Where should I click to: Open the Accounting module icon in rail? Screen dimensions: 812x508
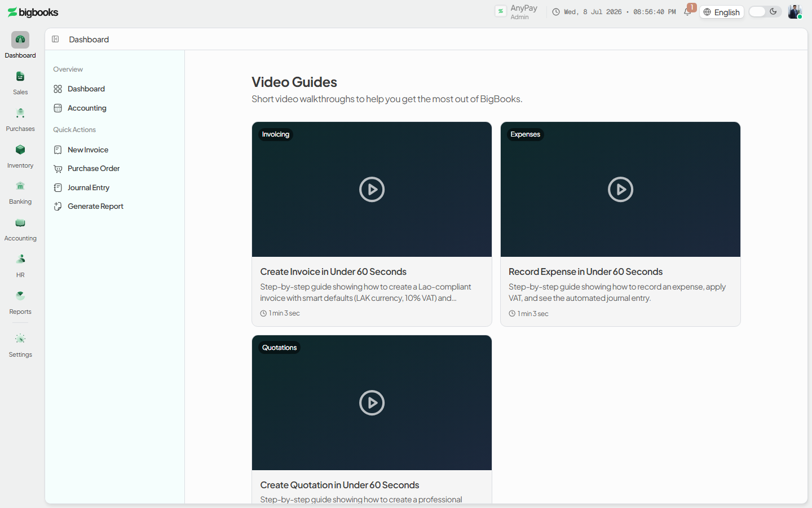pos(20,222)
